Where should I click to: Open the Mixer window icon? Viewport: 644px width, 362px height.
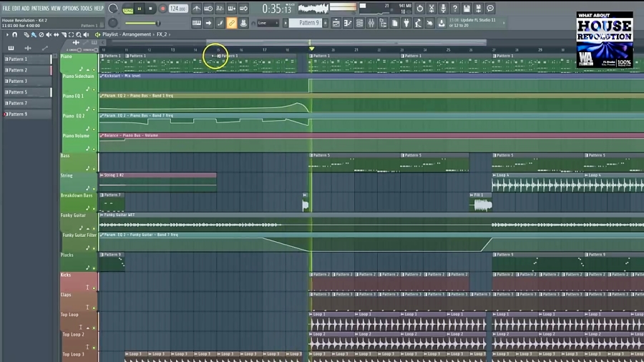[x=371, y=23]
